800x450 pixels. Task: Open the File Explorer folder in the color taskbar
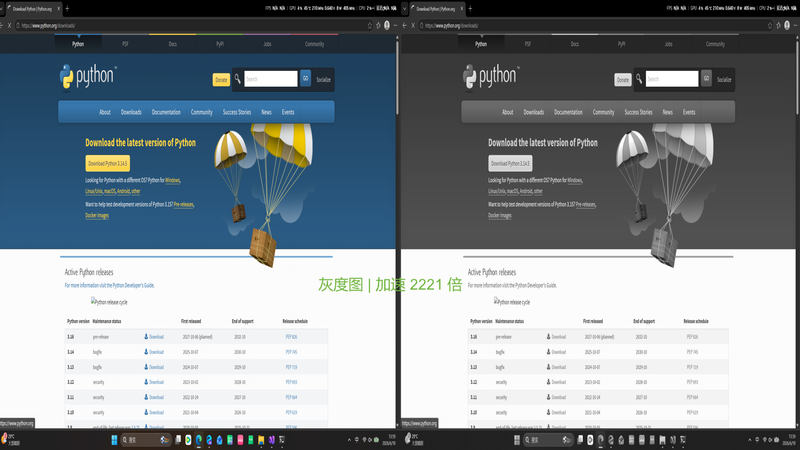(261, 440)
